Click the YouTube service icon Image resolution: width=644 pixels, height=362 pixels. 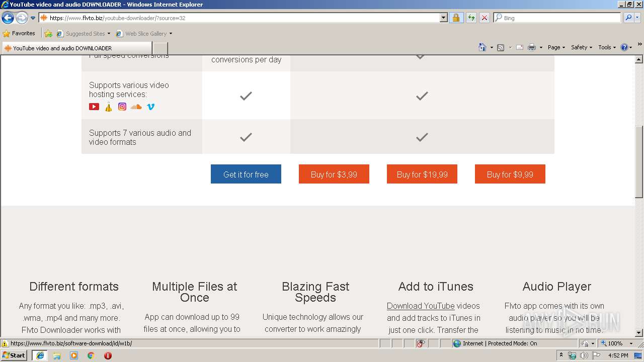tap(94, 107)
